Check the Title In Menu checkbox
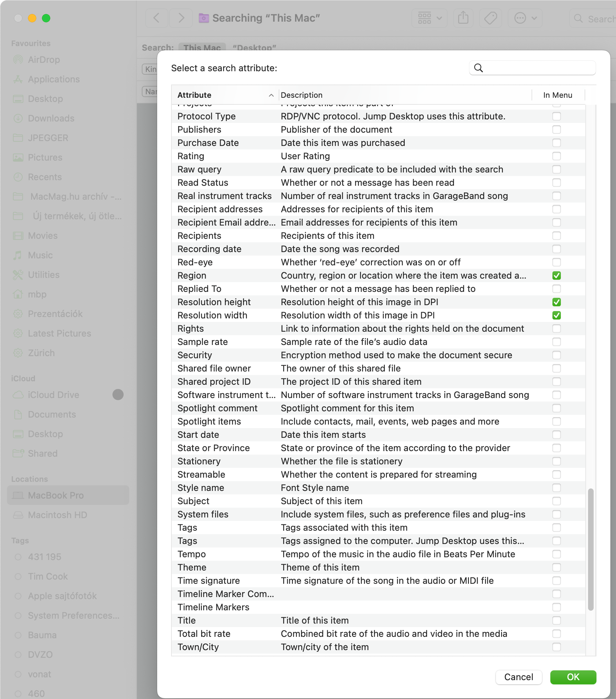This screenshot has width=616, height=699. pyautogui.click(x=556, y=620)
